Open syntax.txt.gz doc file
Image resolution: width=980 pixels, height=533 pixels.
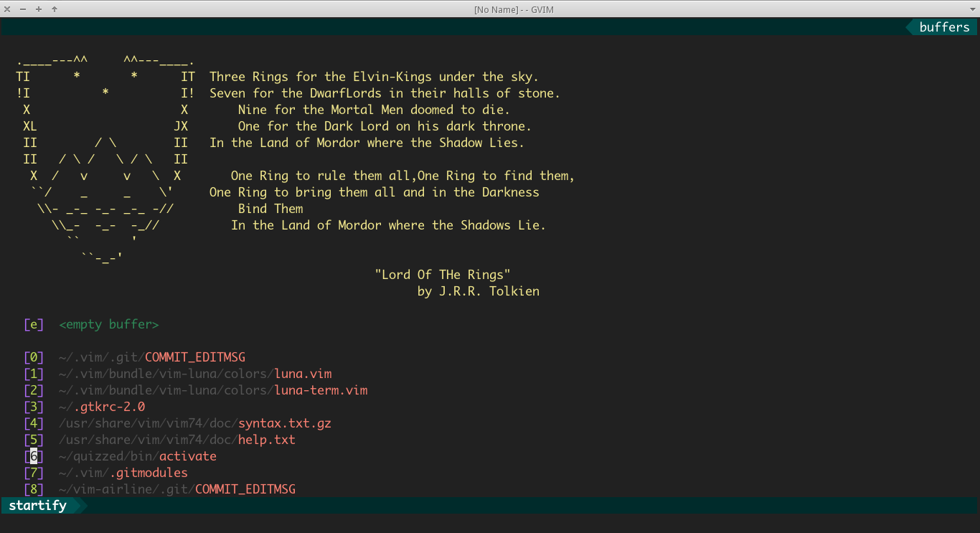[195, 423]
